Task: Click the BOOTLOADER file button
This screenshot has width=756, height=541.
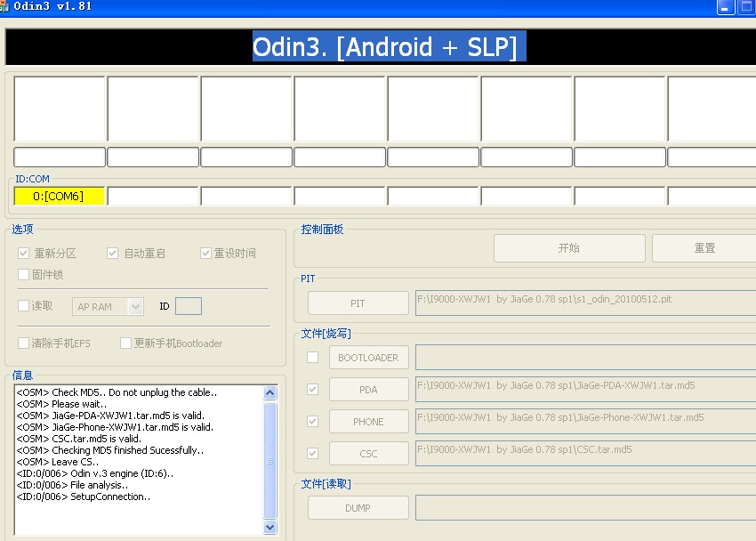Action: coord(368,358)
